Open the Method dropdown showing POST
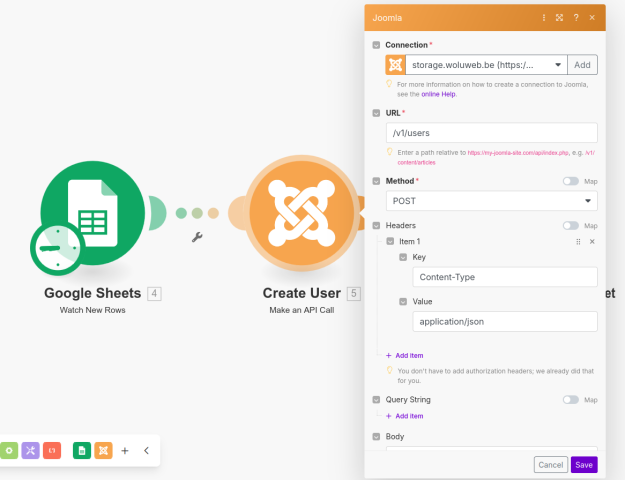 tap(491, 201)
